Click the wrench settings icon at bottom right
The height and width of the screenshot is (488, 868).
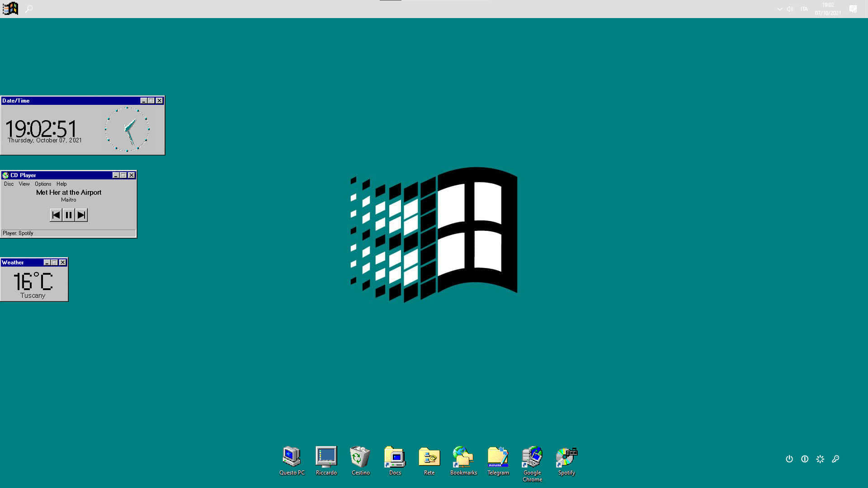[x=835, y=459]
